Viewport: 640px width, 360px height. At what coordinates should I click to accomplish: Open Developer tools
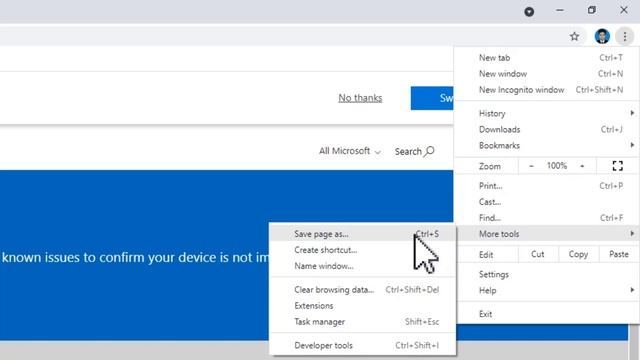click(362, 345)
